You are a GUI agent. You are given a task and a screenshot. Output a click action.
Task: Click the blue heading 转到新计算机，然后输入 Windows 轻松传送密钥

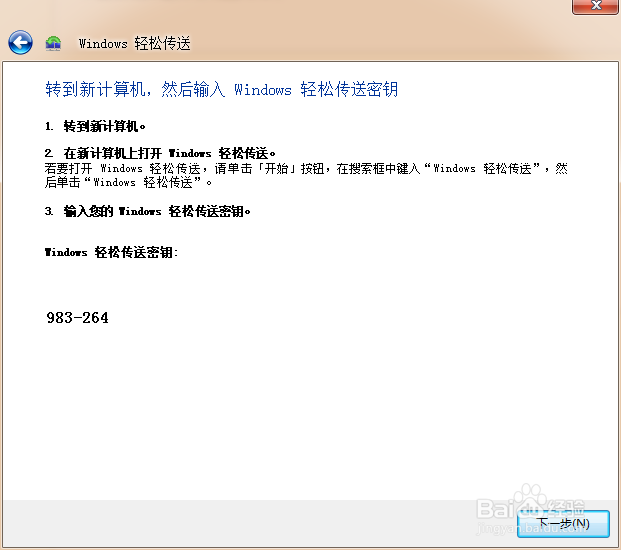(x=221, y=89)
